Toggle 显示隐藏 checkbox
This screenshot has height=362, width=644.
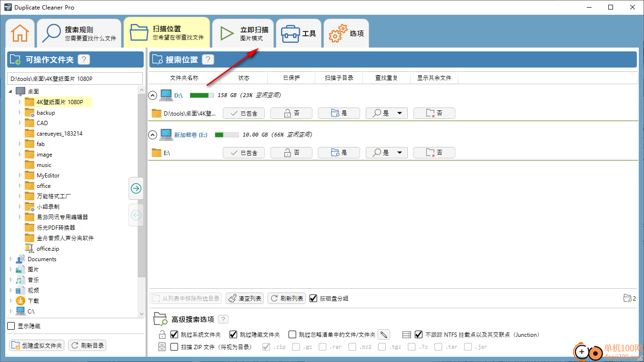pos(11,326)
